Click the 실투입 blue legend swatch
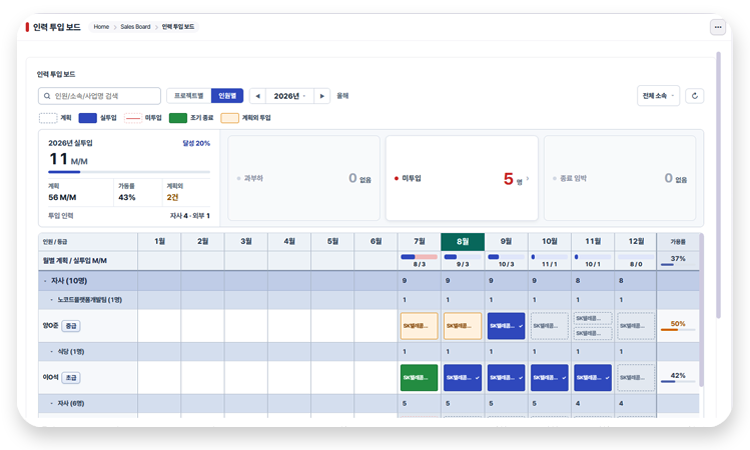This screenshot has height=450, width=750. coord(88,118)
